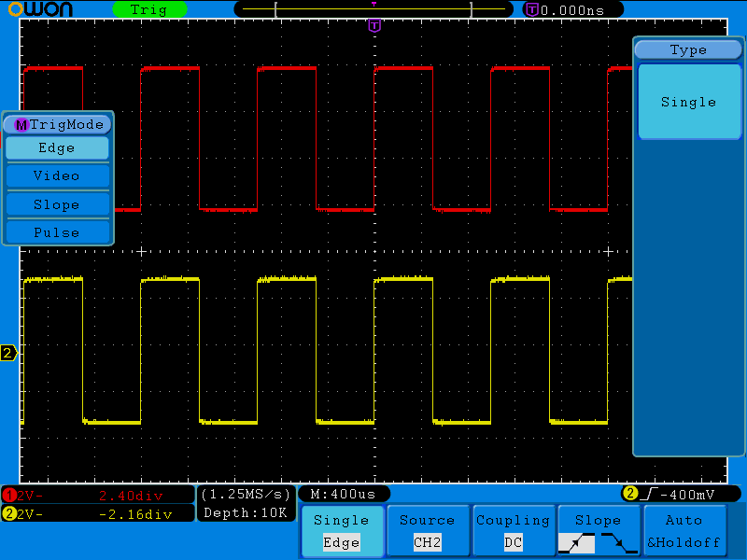Open the Coupling DC option
The height and width of the screenshot is (560, 747).
pyautogui.click(x=513, y=531)
